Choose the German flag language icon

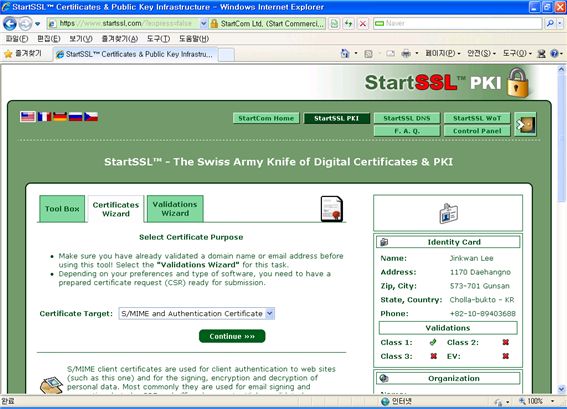[x=60, y=117]
